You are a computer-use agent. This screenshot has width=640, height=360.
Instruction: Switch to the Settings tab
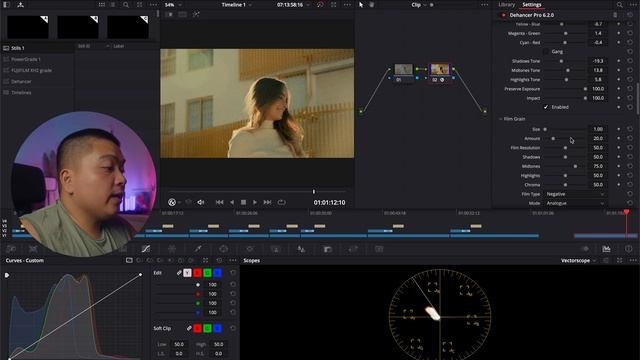click(x=532, y=4)
